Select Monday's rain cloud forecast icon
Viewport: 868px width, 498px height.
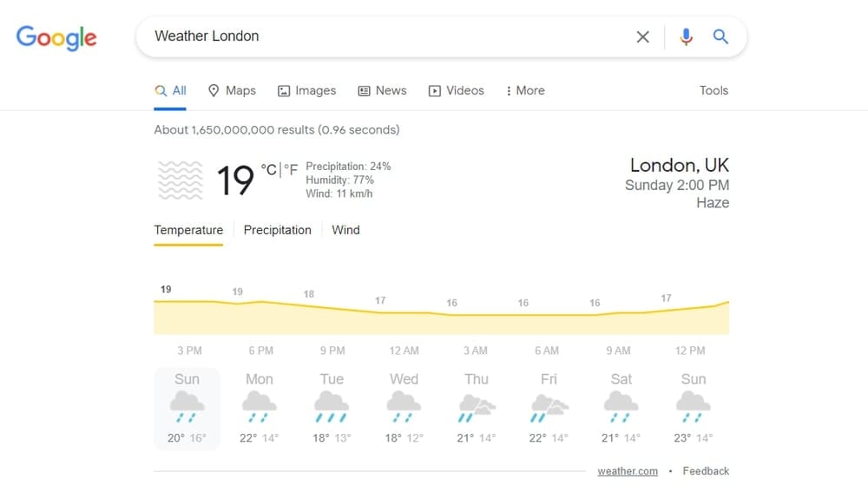[259, 405]
